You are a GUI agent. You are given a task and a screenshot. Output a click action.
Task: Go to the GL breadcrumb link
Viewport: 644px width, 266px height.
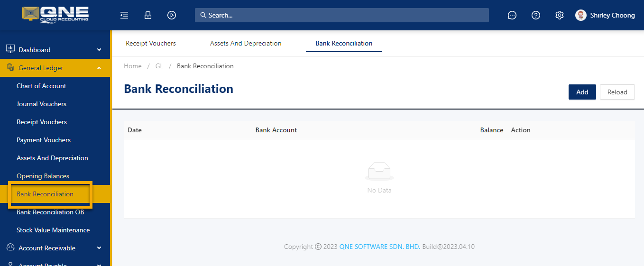click(159, 66)
